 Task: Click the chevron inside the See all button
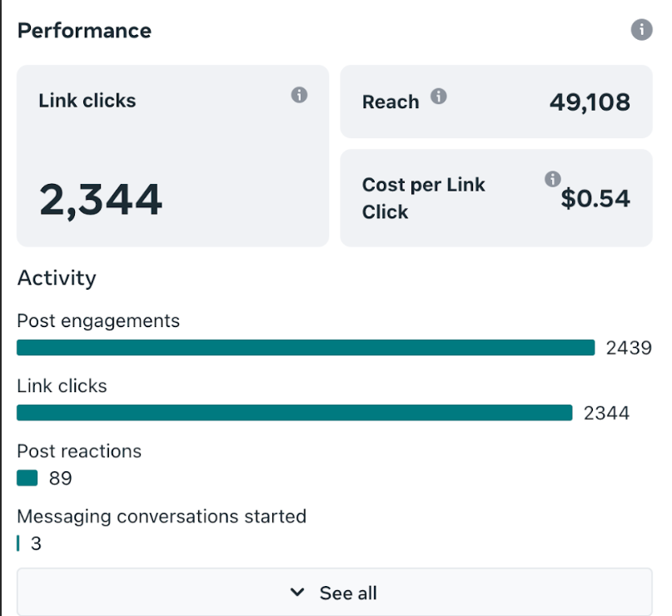click(297, 592)
